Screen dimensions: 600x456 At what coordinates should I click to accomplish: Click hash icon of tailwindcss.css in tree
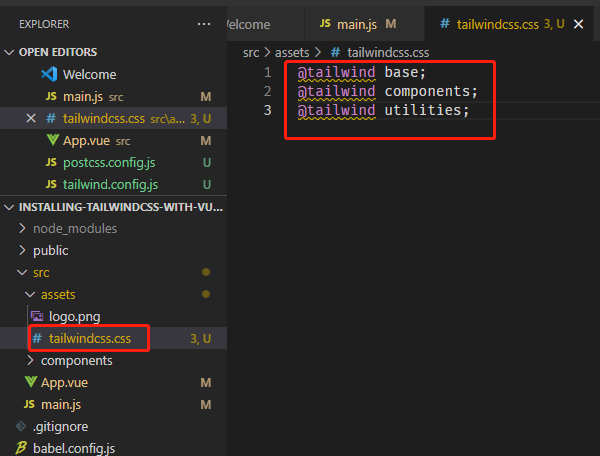37,338
